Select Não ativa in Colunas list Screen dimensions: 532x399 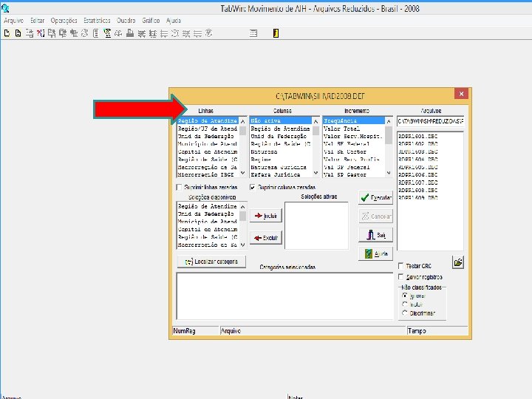pyautogui.click(x=281, y=120)
